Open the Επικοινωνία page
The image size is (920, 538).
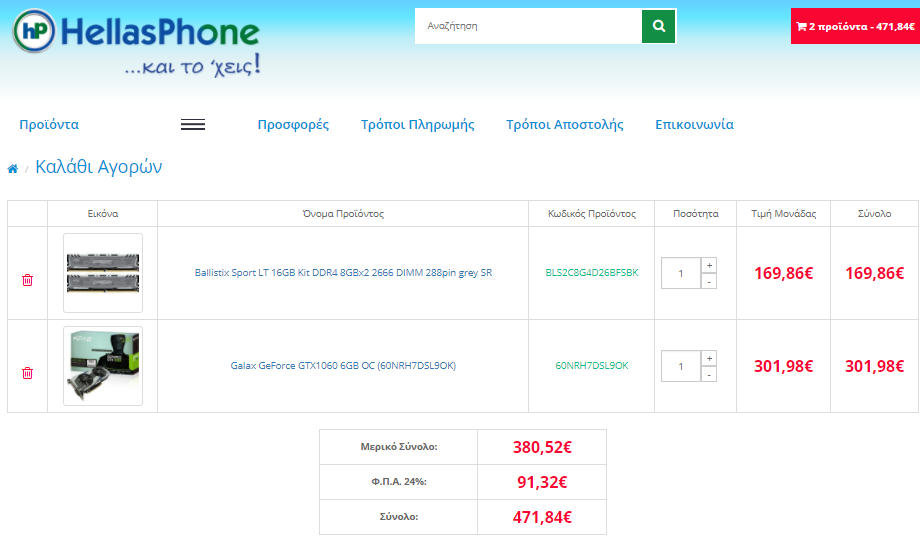click(695, 124)
